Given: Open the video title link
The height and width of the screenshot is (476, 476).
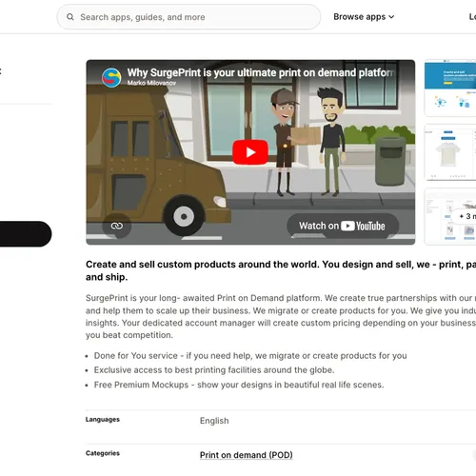Looking at the screenshot, I should 260,72.
